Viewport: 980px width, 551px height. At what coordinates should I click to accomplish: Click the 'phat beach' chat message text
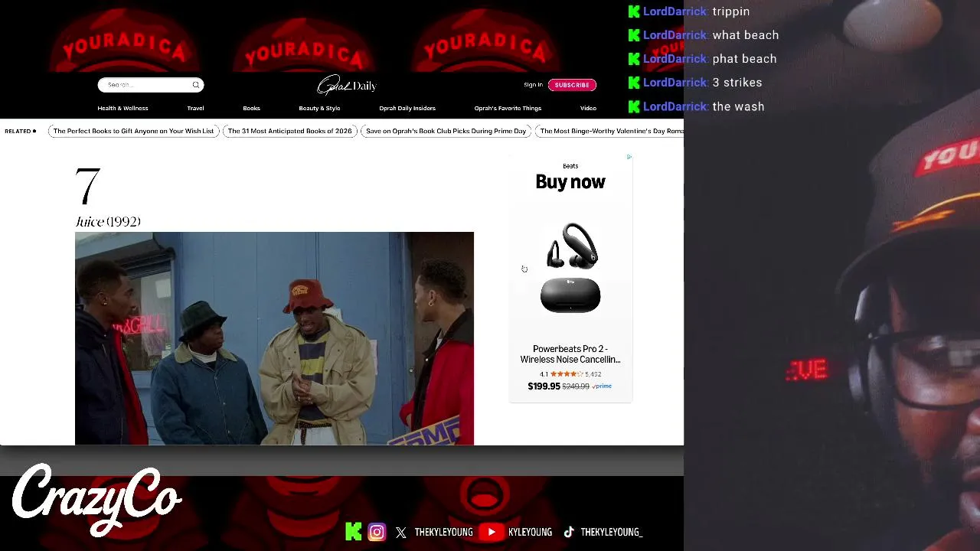(744, 59)
